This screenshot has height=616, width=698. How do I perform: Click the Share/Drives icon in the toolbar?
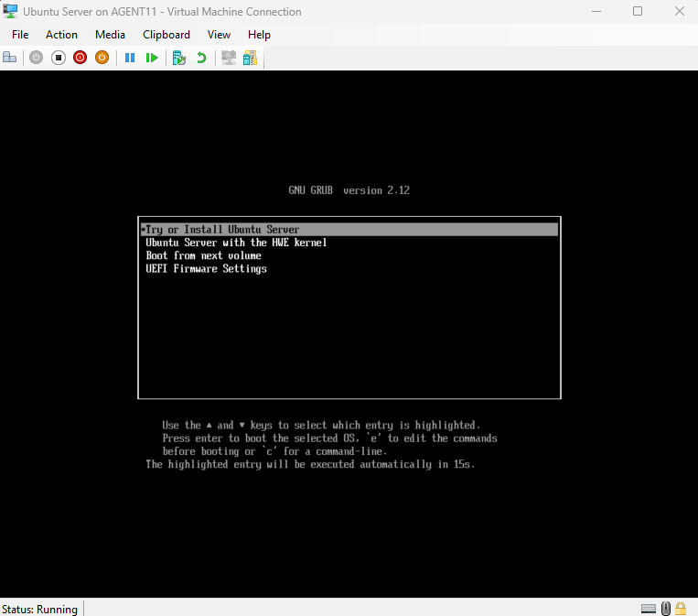click(250, 58)
